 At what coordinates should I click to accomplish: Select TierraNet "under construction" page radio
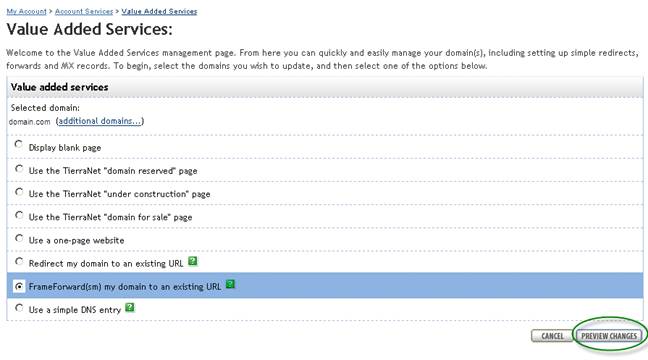(x=19, y=192)
